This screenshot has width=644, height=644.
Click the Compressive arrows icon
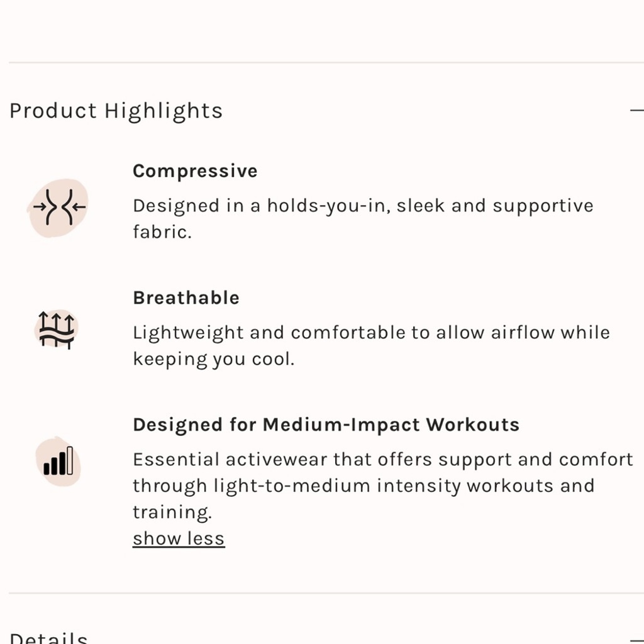point(58,208)
